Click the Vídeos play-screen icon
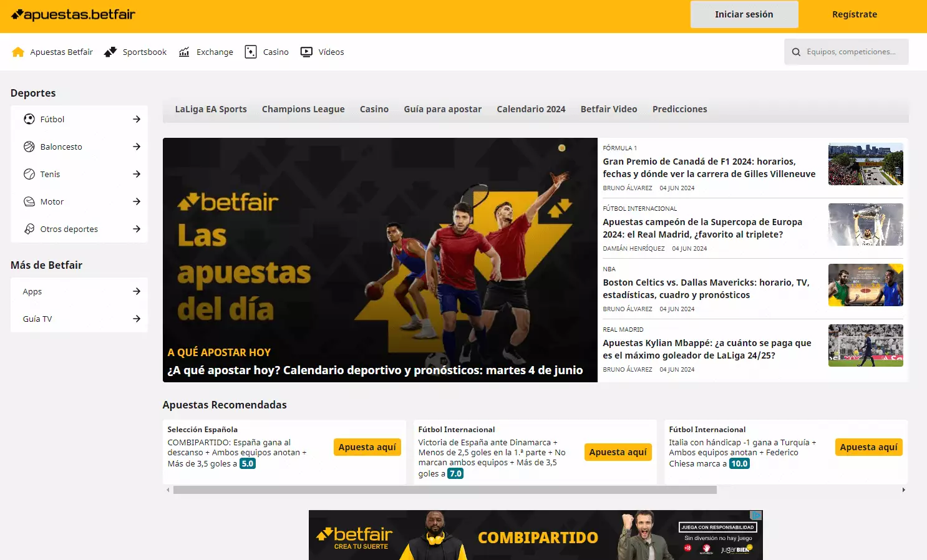Viewport: 927px width, 560px height. (306, 52)
